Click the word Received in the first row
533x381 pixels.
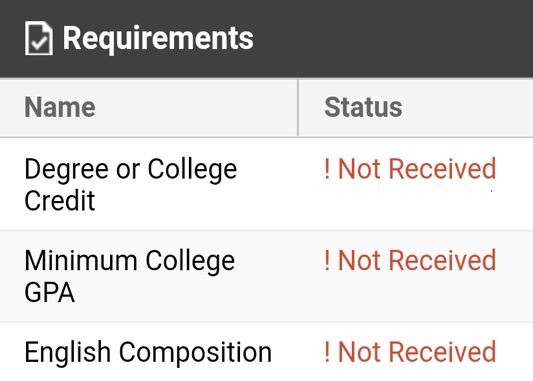pos(442,169)
